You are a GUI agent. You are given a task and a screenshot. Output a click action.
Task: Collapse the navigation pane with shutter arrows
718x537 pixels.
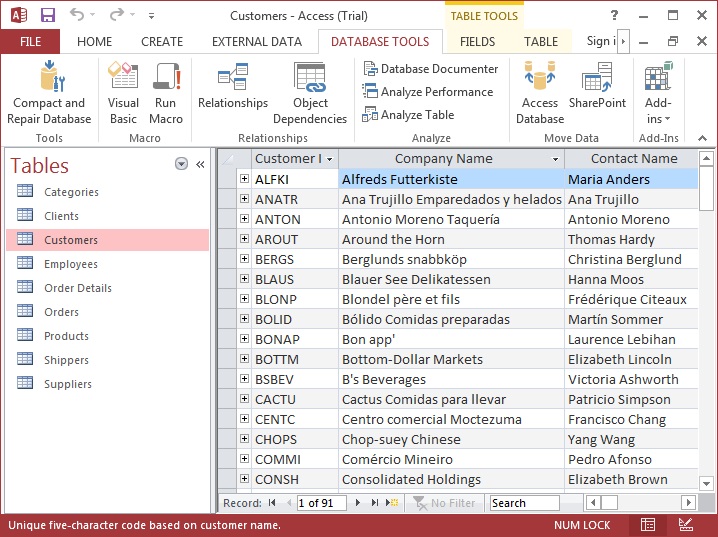(x=200, y=164)
